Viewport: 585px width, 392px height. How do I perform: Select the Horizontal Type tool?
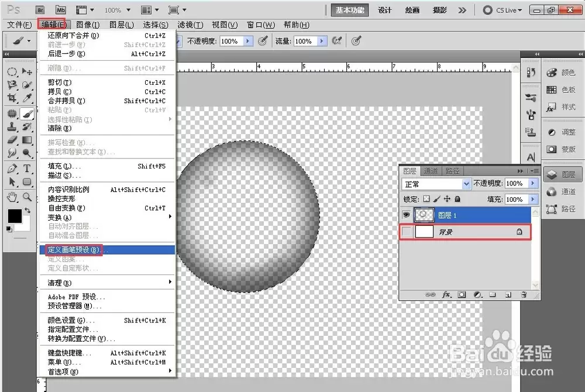27,169
